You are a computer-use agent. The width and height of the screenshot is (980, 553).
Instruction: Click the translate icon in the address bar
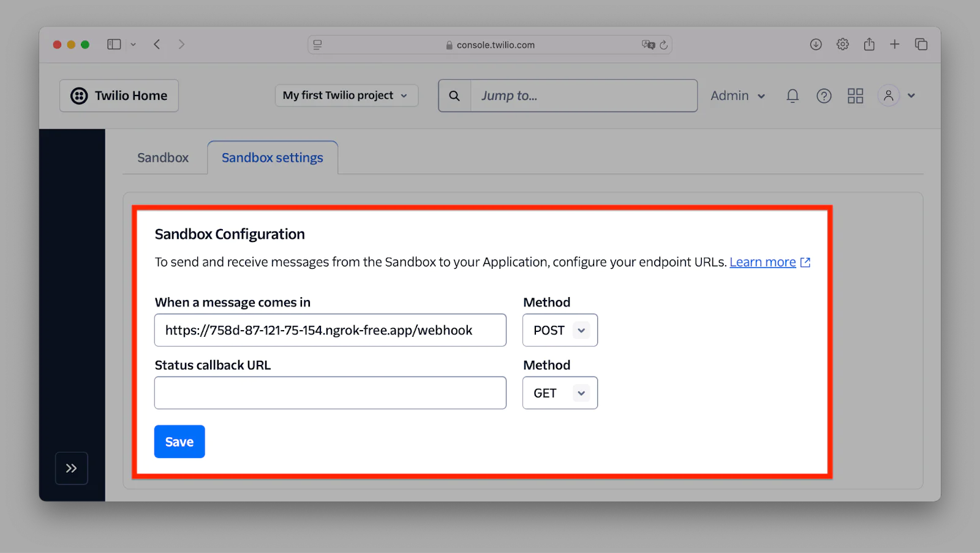click(648, 45)
